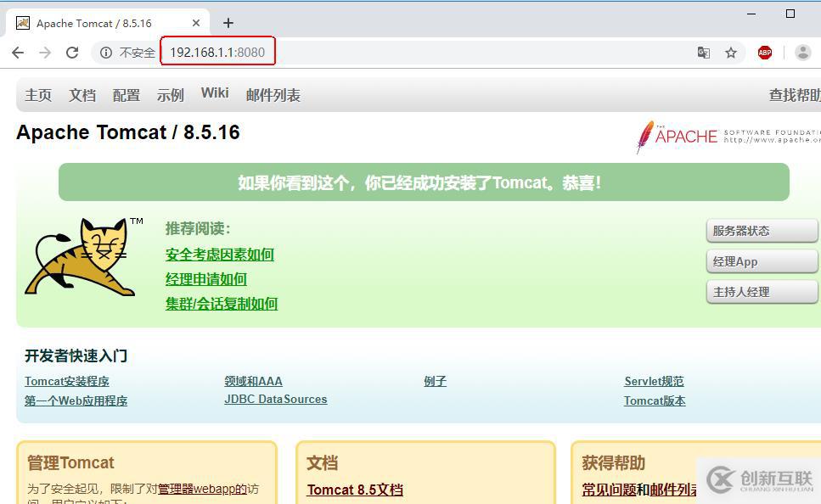Open 文档 in the navigation bar

coord(82,95)
